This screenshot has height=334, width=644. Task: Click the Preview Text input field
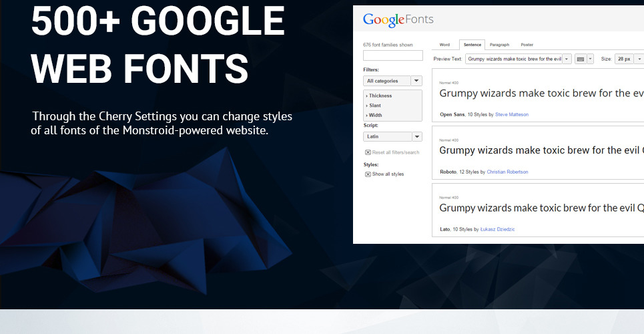point(513,59)
